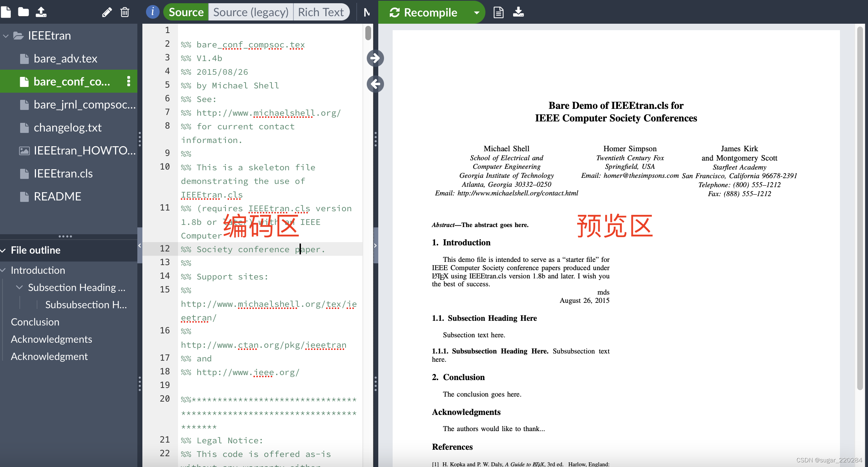
Task: Toggle the editor/preview split arrow
Action: (374, 57)
